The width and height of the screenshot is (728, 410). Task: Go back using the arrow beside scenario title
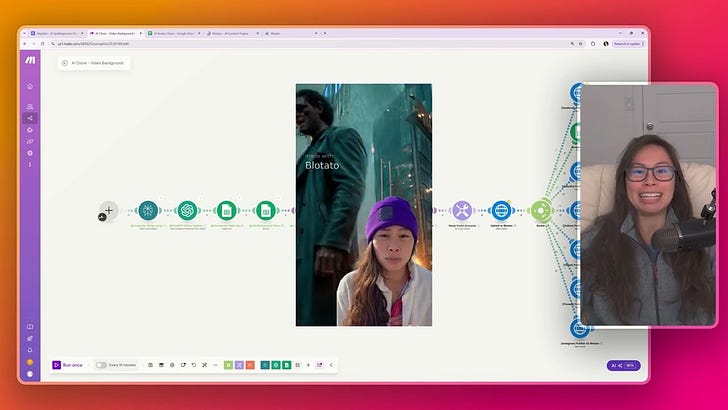(65, 63)
